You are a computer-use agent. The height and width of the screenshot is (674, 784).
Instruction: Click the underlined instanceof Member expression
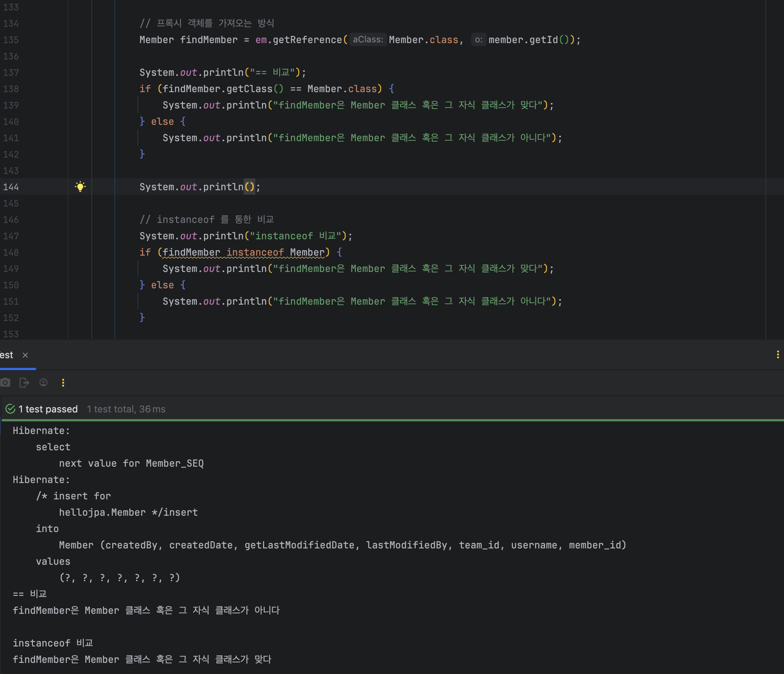click(x=243, y=252)
